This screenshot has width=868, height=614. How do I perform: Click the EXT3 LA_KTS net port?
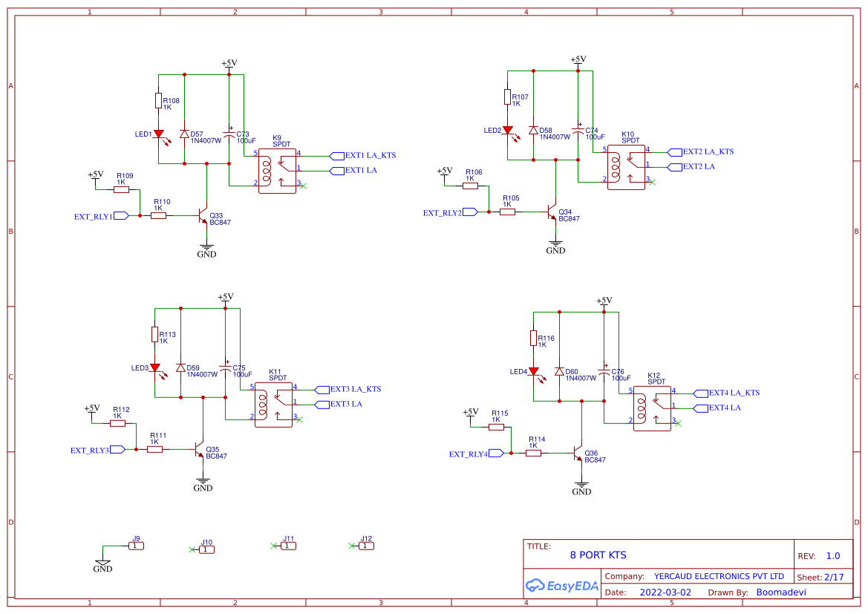[321, 388]
